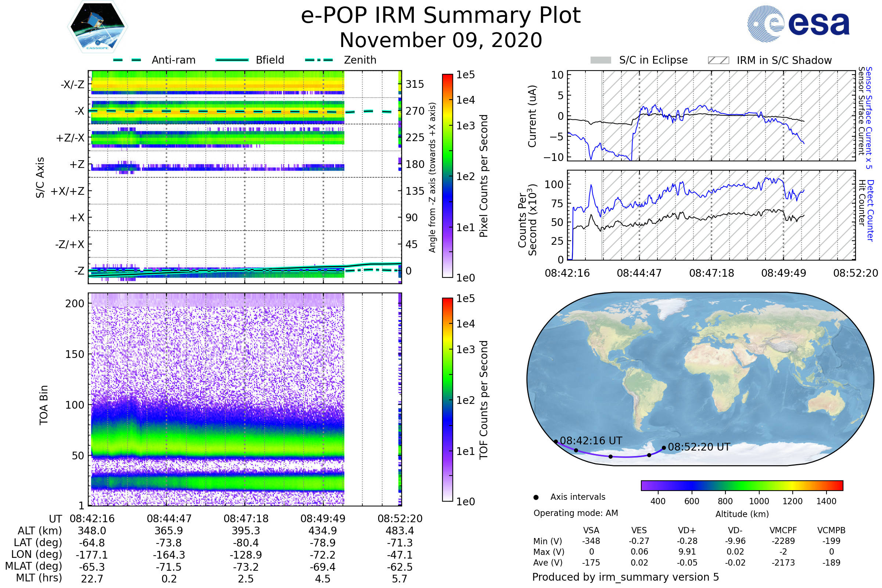Click the Pixel Counts per Second colorbar
This screenshot has width=882, height=588.
click(x=447, y=176)
